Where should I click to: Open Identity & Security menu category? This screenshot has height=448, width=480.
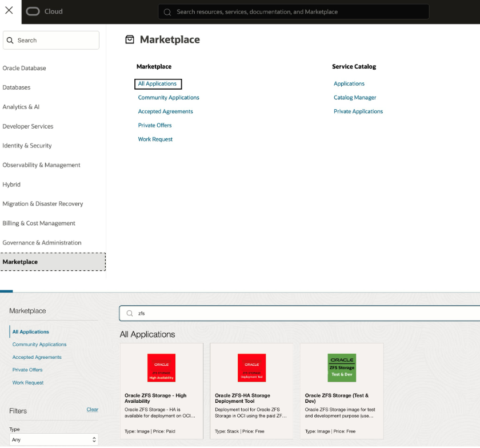pos(27,146)
